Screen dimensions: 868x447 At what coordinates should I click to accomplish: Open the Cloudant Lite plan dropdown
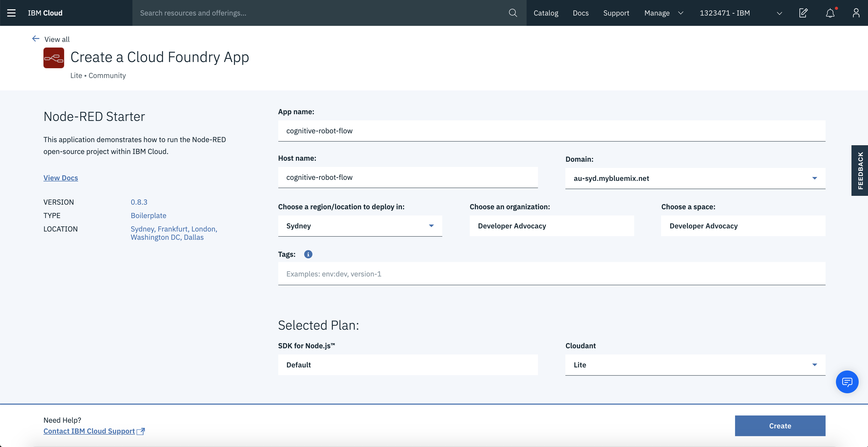pyautogui.click(x=695, y=365)
